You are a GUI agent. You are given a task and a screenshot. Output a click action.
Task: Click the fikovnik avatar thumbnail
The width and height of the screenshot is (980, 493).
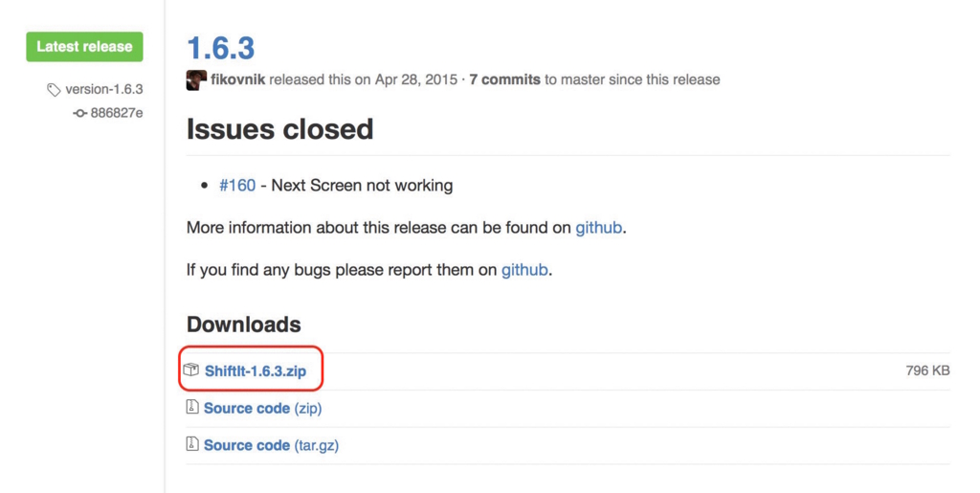pos(196,80)
